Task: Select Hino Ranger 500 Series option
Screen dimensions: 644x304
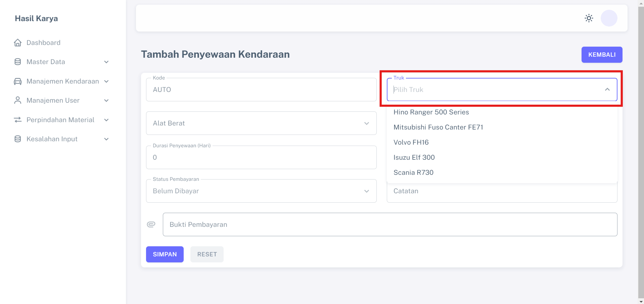Action: pyautogui.click(x=431, y=112)
